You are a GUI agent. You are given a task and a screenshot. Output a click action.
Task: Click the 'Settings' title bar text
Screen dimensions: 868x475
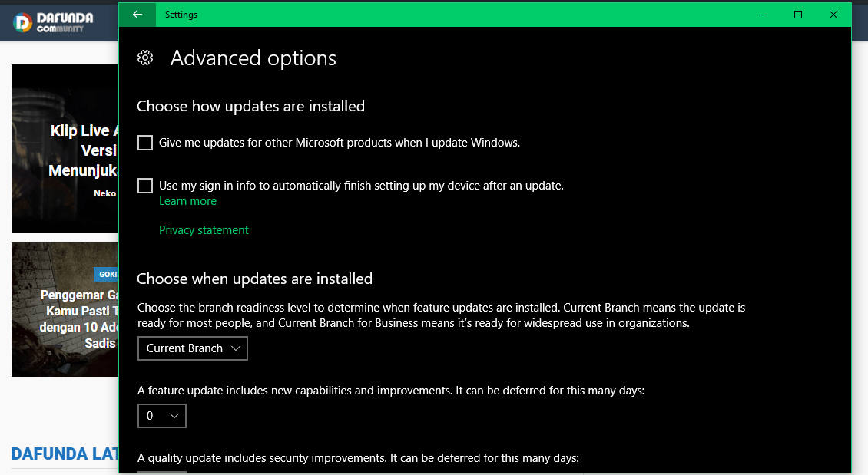(x=181, y=15)
